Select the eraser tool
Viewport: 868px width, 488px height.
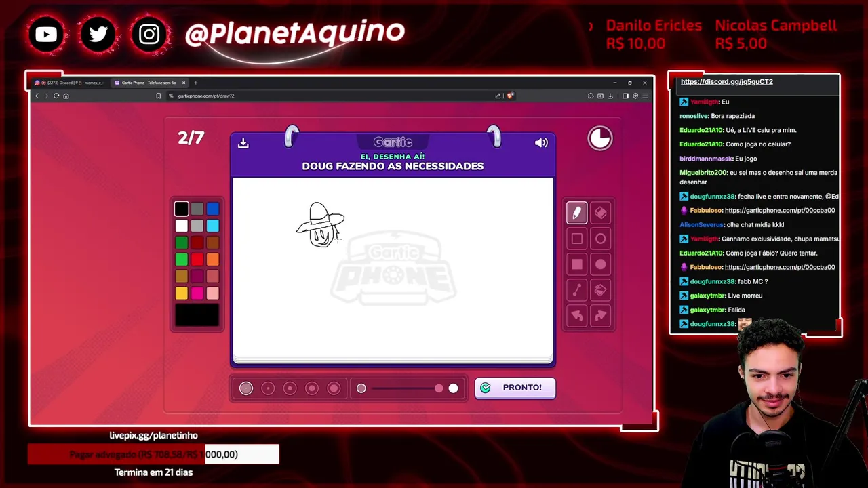(601, 213)
